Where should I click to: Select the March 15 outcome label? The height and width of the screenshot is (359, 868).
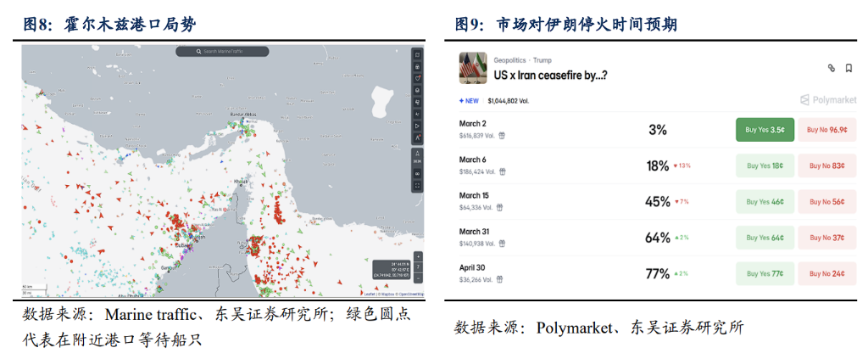[x=475, y=195]
